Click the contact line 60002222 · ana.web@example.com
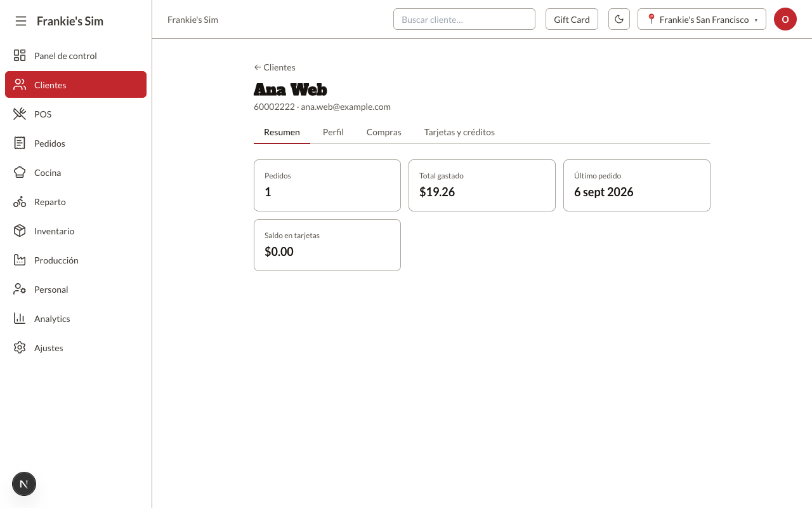The width and height of the screenshot is (812, 508). point(322,107)
